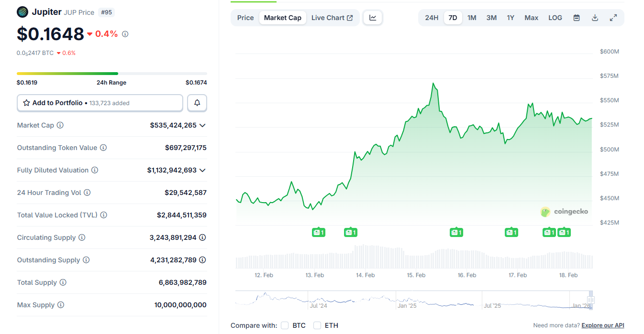Click a green event marker below the chart
Screen dimensions: 644x334
tap(319, 232)
